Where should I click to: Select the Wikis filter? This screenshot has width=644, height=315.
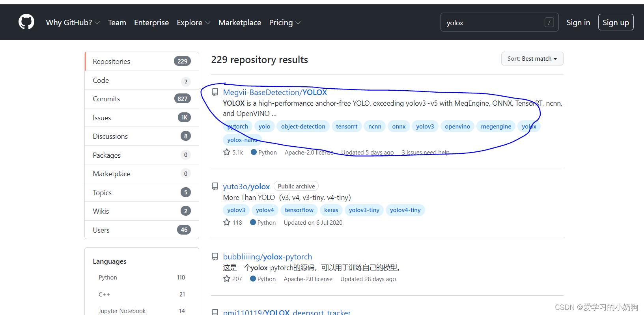(142, 211)
